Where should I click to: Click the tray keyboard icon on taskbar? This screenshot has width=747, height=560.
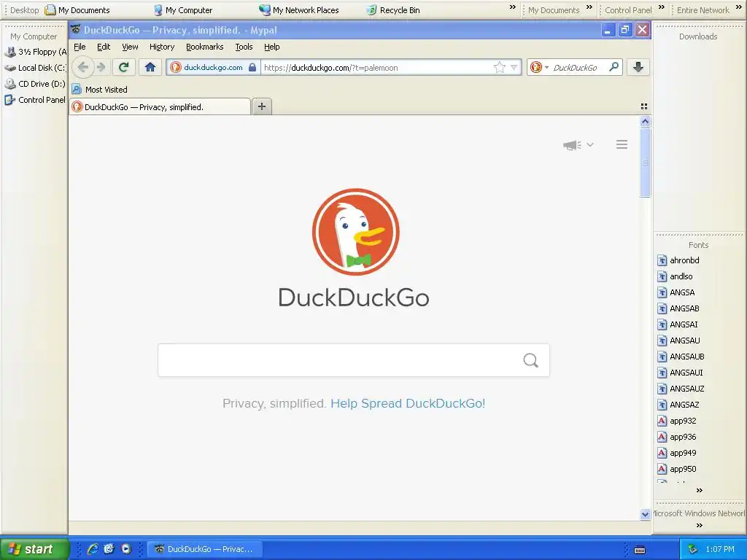coord(640,550)
